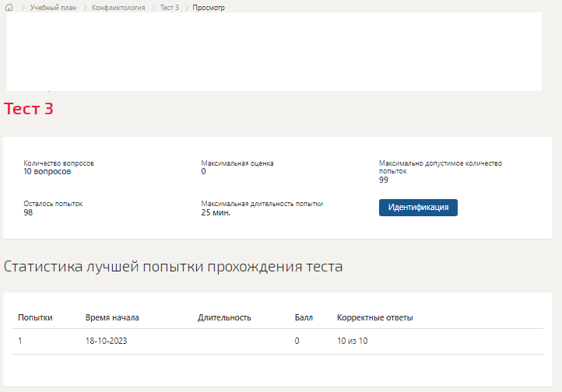Click the Время начала column header

112,317
